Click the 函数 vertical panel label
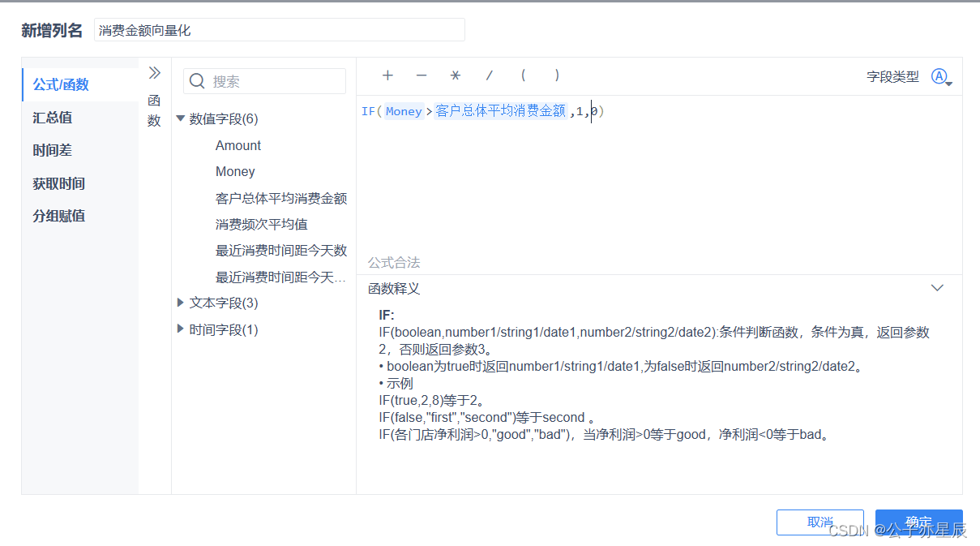Image resolution: width=980 pixels, height=546 pixels. (x=154, y=110)
